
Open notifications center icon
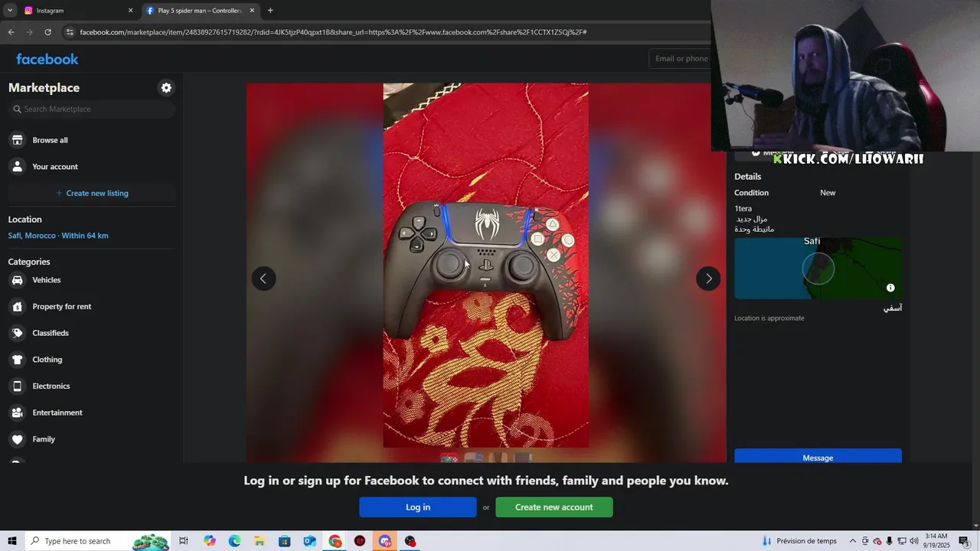coord(965,541)
